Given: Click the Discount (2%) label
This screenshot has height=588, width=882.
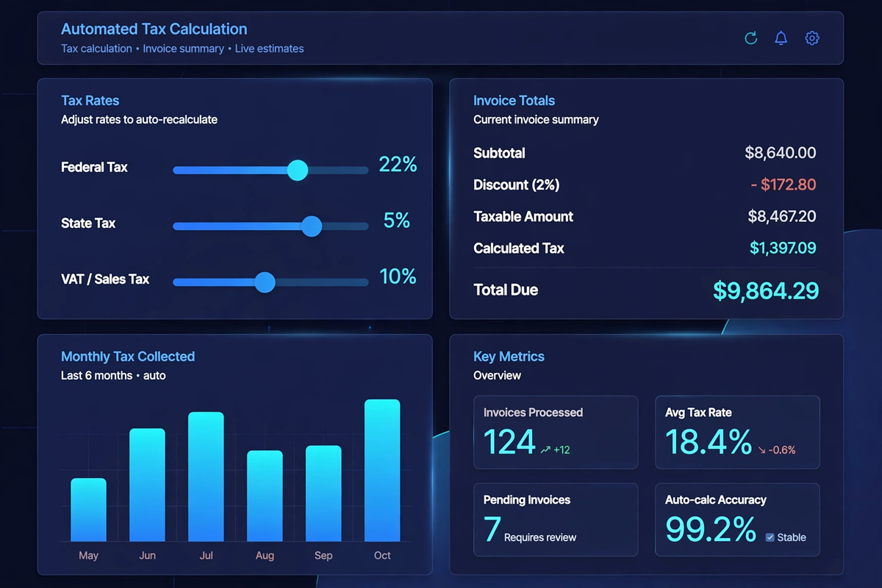Looking at the screenshot, I should (517, 185).
